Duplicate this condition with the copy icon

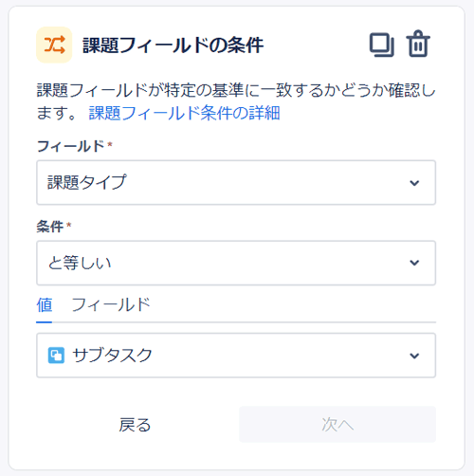click(x=382, y=45)
